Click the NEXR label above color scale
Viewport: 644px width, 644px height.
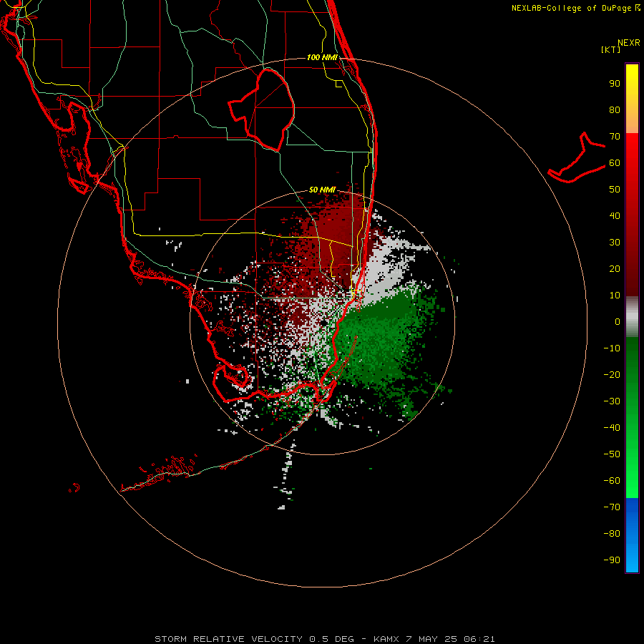[628, 43]
